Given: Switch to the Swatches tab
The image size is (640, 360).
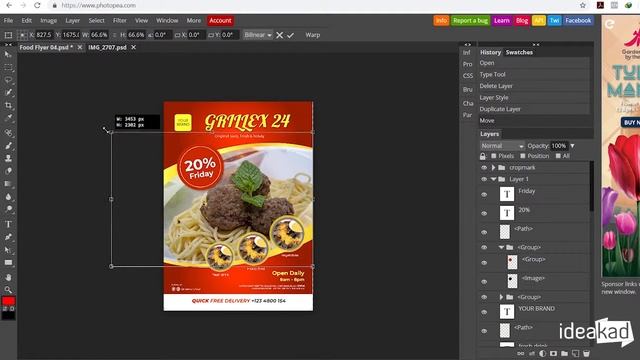Looking at the screenshot, I should pyautogui.click(x=519, y=52).
